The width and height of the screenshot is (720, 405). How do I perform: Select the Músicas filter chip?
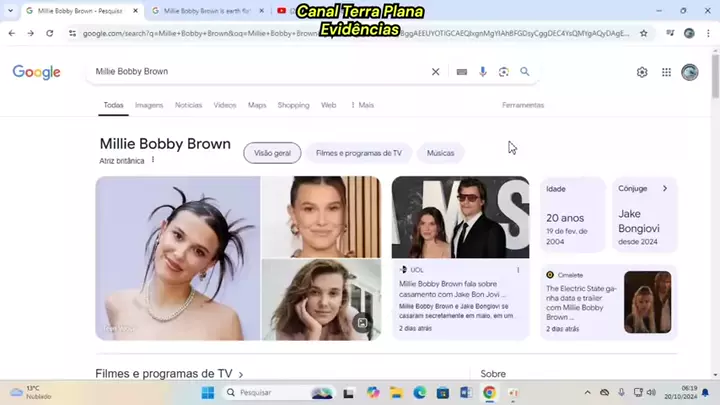(x=440, y=153)
